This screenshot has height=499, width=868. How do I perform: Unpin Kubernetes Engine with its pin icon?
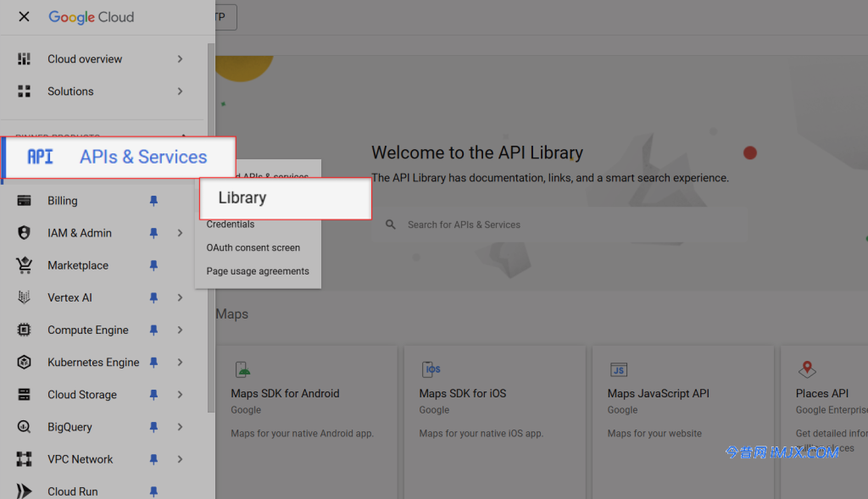154,363
